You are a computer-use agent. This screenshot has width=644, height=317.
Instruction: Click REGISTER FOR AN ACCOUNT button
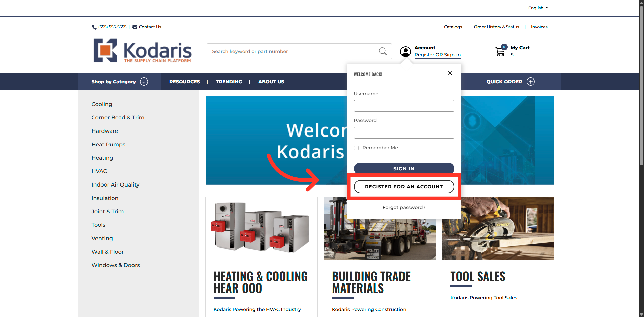point(404,187)
